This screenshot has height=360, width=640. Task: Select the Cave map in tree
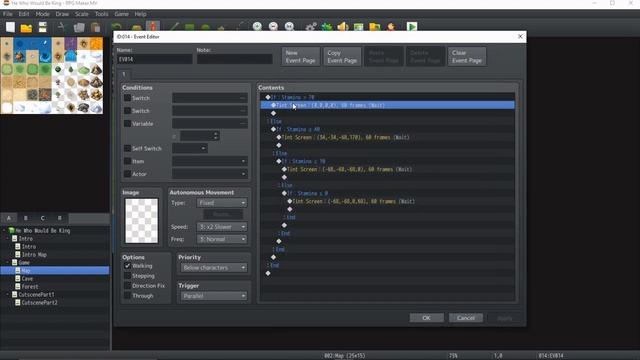click(27, 278)
